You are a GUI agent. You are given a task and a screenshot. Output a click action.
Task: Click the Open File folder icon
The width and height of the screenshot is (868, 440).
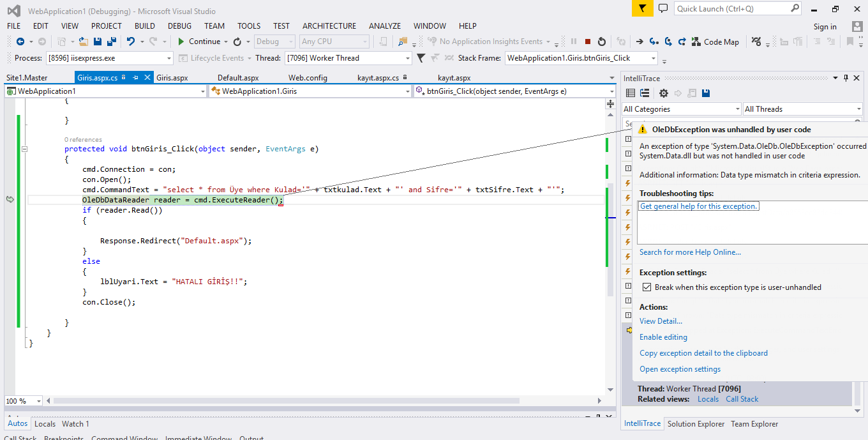[x=84, y=42]
